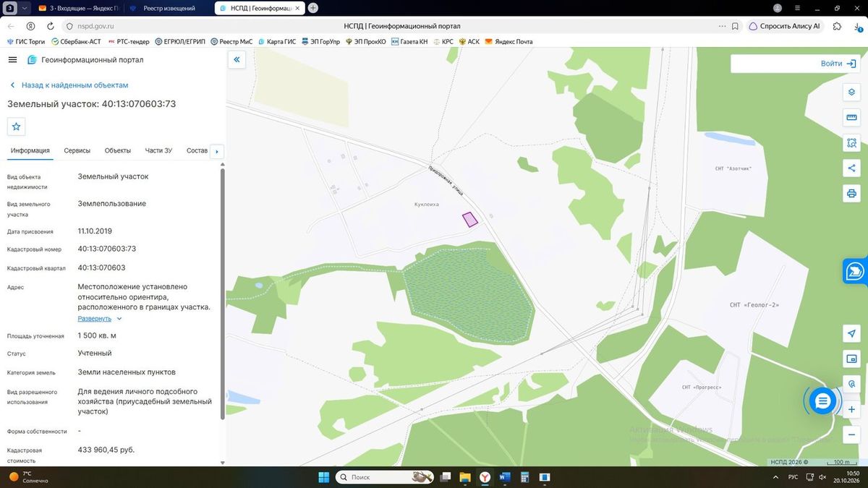The image size is (868, 488).
Task: Go back via Назад к найденным объектам
Action: (69, 85)
